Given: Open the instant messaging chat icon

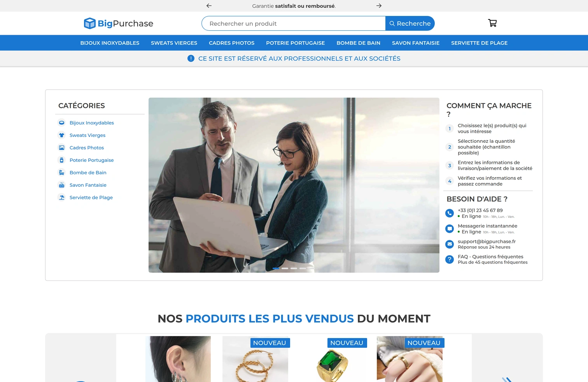Looking at the screenshot, I should pos(450,229).
